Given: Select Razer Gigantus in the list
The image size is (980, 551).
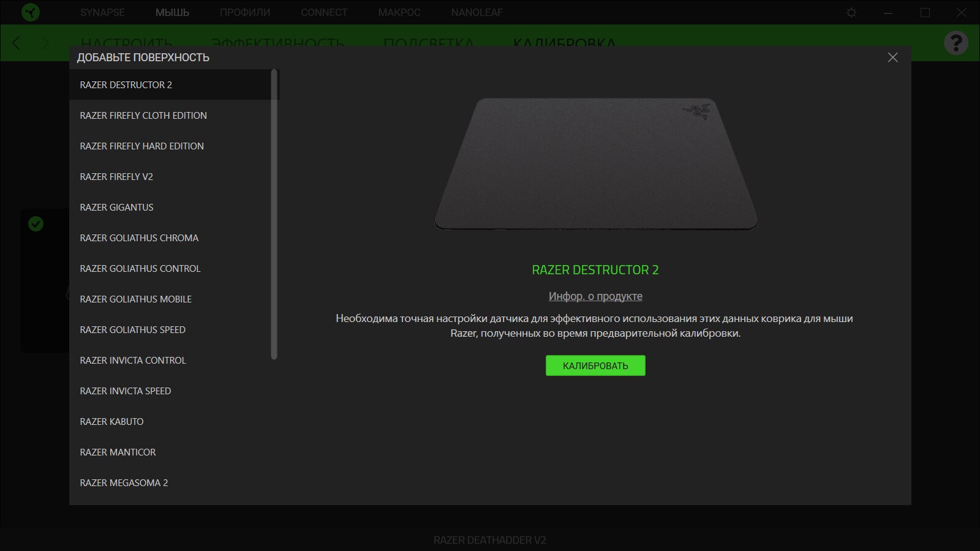Looking at the screenshot, I should coord(170,207).
